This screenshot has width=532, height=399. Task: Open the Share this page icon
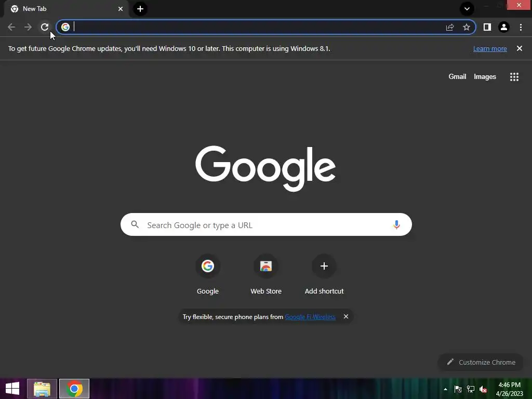pyautogui.click(x=450, y=27)
